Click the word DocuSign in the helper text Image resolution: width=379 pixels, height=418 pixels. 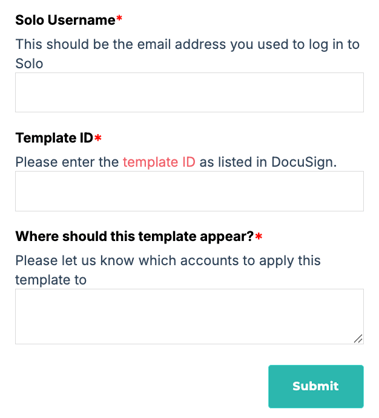point(302,162)
